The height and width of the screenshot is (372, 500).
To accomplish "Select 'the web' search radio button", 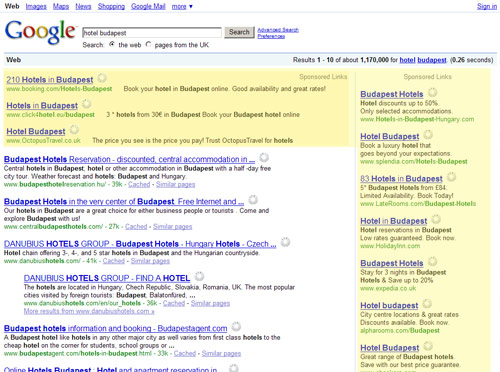I will click(x=112, y=44).
